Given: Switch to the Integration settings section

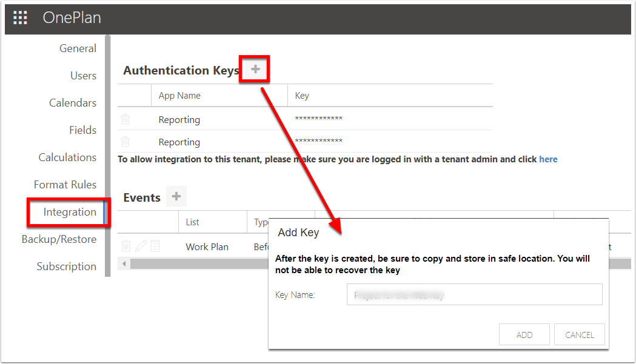Looking at the screenshot, I should click(69, 212).
